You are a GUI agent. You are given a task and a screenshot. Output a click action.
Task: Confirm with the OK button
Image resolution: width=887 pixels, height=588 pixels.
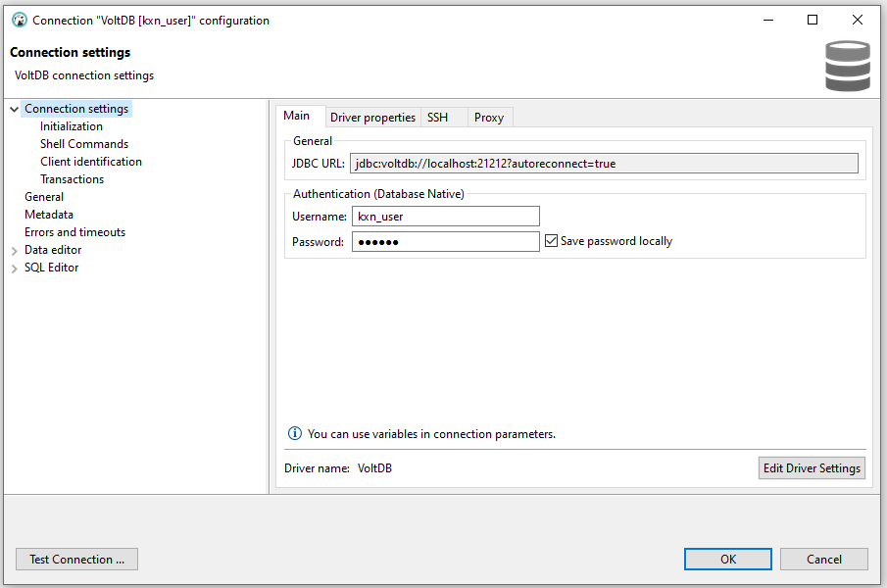pyautogui.click(x=728, y=560)
